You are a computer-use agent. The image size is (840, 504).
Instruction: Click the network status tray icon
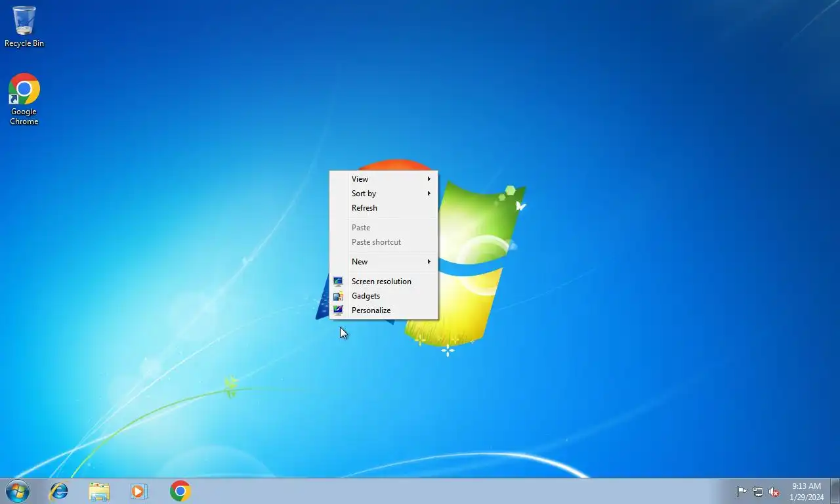click(758, 492)
